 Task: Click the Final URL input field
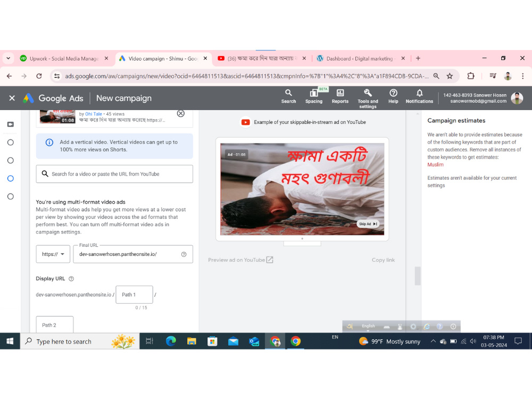tap(133, 254)
